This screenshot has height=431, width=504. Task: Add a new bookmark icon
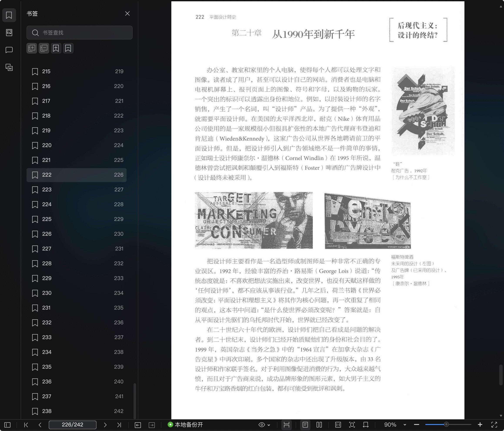click(56, 48)
